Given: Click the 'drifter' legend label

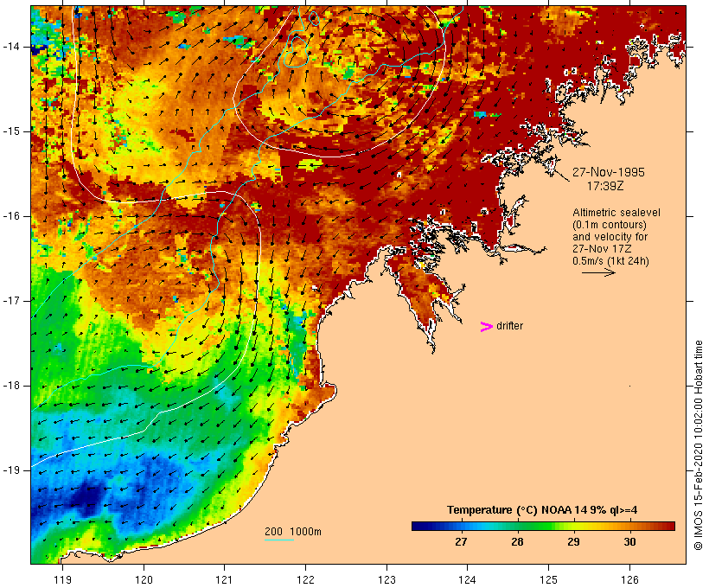Looking at the screenshot, I should click(509, 326).
